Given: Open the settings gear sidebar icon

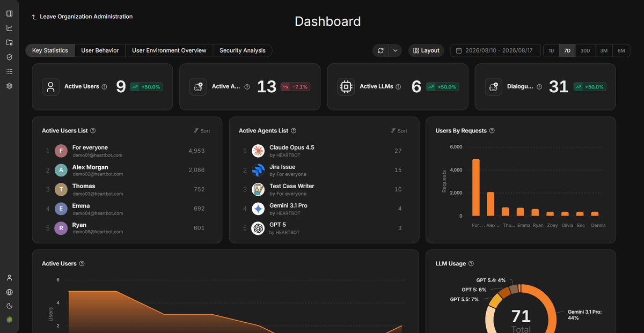Looking at the screenshot, I should pyautogui.click(x=9, y=86).
